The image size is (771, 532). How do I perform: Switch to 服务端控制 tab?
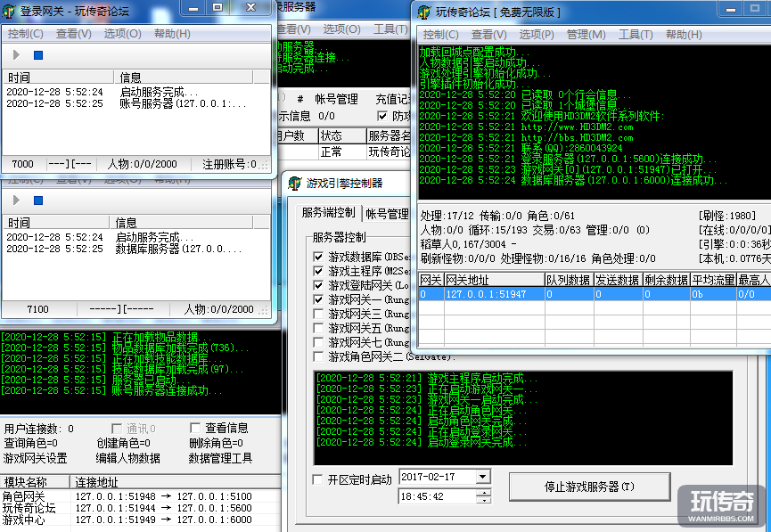coord(329,213)
